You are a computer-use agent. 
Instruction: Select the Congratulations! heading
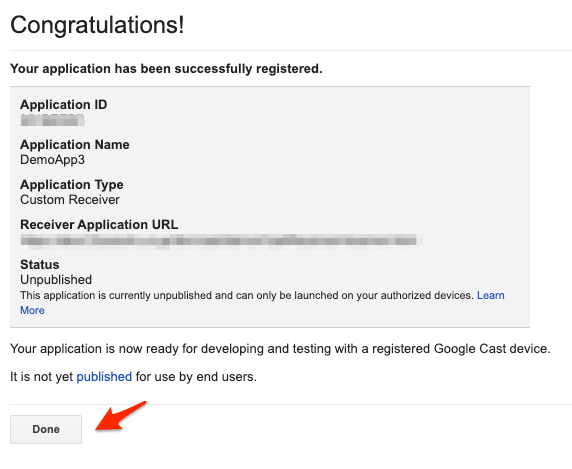[x=97, y=25]
